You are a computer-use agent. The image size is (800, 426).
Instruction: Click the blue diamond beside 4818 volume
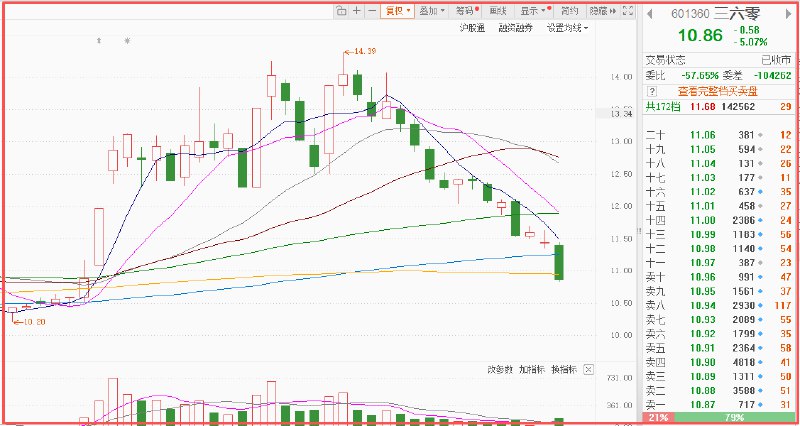(761, 363)
